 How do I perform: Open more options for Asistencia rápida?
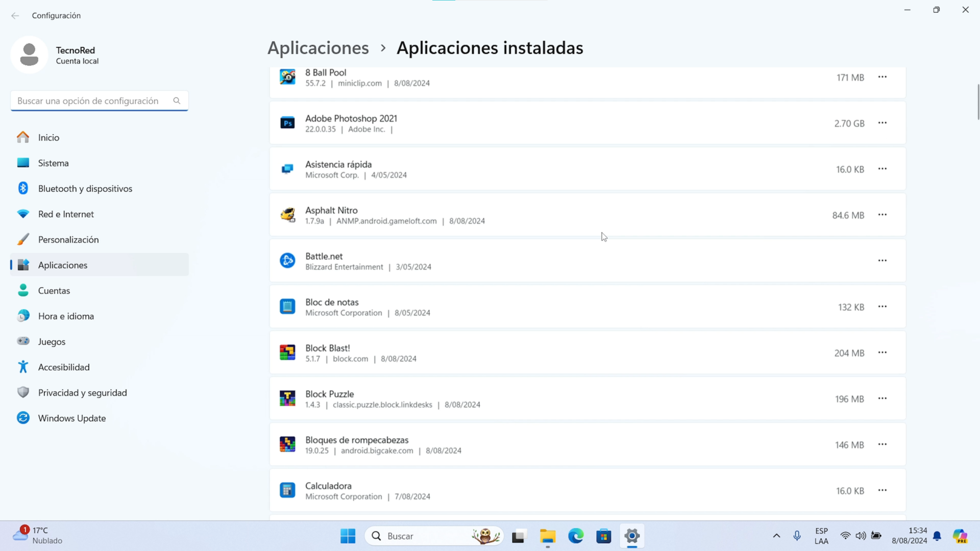pos(883,169)
